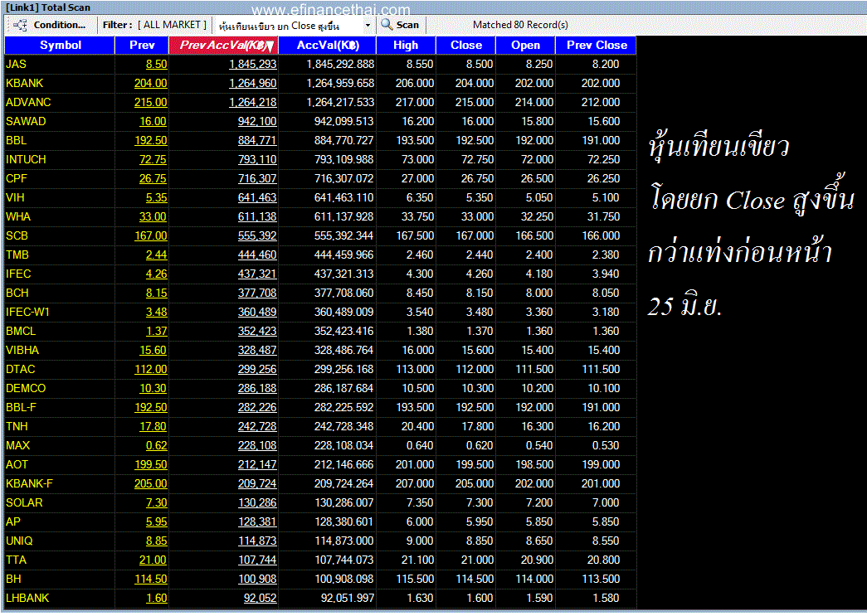
Task: Select the BBL-F symbol
Action: pos(21,407)
